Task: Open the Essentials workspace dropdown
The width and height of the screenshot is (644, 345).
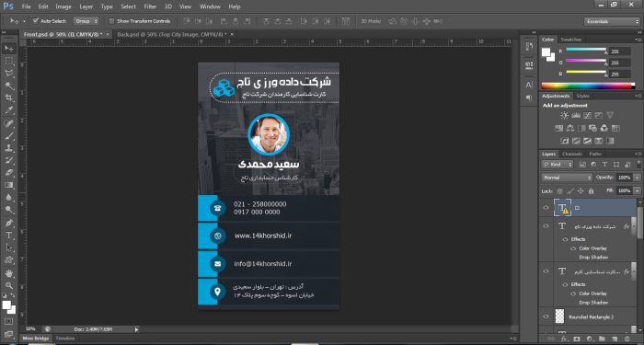Action: point(612,21)
